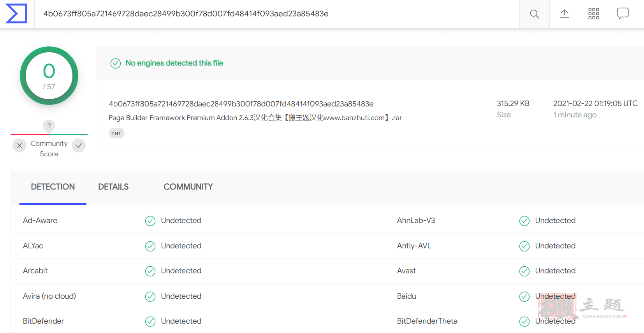Select the Undetected result for Avast
This screenshot has height=333, width=644.
[x=555, y=271]
